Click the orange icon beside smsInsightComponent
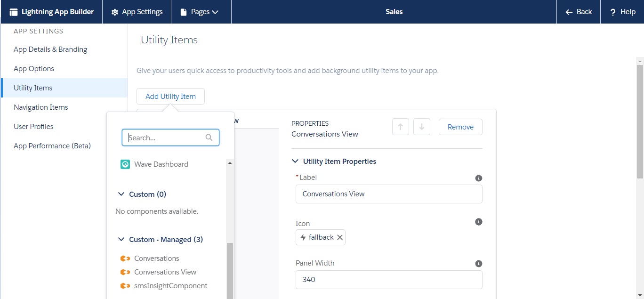644x299 pixels. 125,286
